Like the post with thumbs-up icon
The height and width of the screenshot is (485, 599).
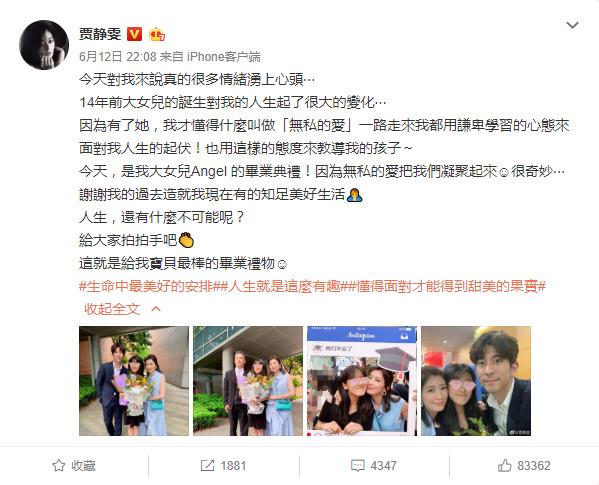click(x=504, y=465)
